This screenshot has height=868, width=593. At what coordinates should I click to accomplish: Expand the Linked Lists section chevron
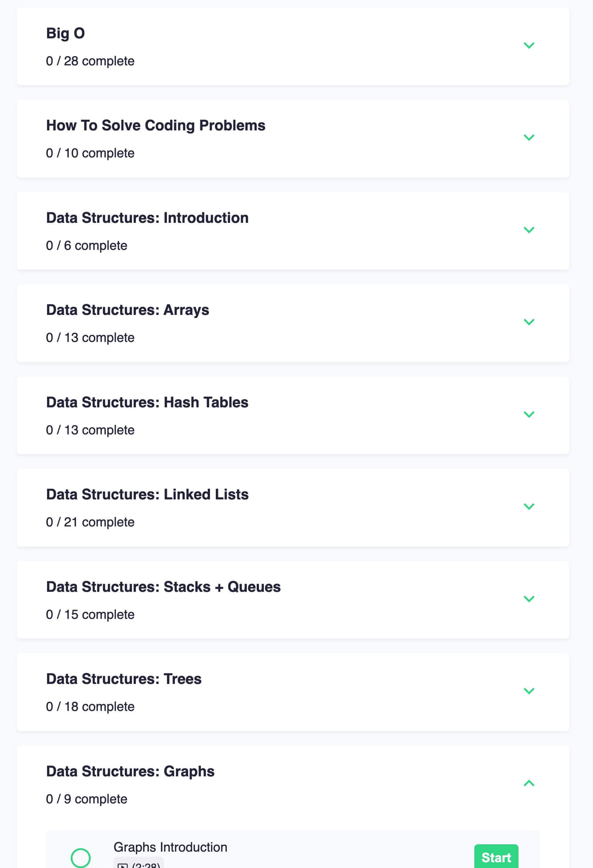click(529, 506)
